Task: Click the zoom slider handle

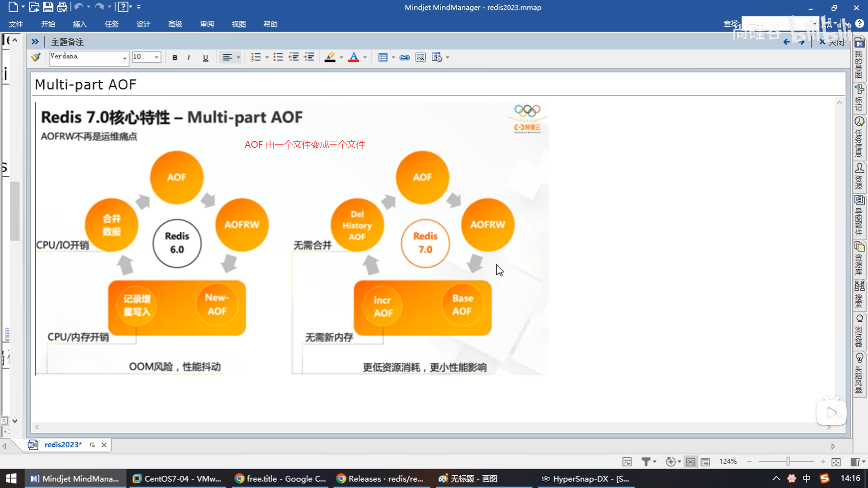Action: [788, 461]
